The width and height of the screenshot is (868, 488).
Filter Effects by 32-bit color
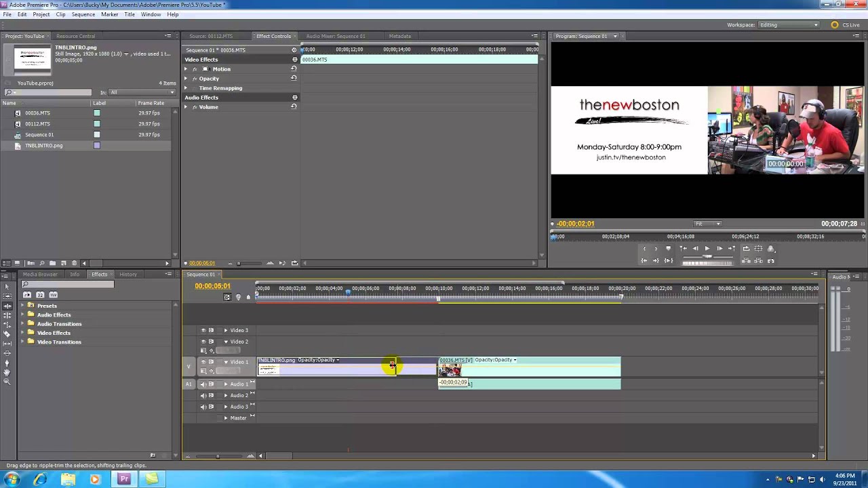40,295
